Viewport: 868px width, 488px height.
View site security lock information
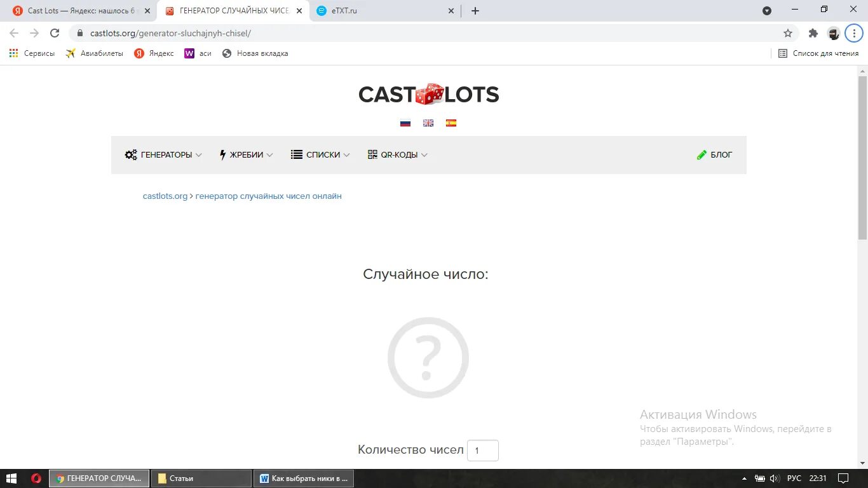click(x=79, y=33)
